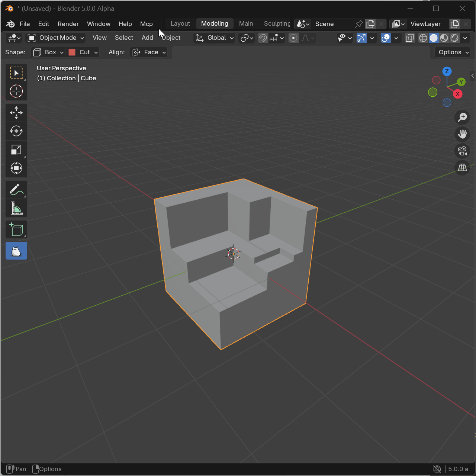Screen dimensions: 476x476
Task: Open the Object Mode dropdown
Action: 56,38
